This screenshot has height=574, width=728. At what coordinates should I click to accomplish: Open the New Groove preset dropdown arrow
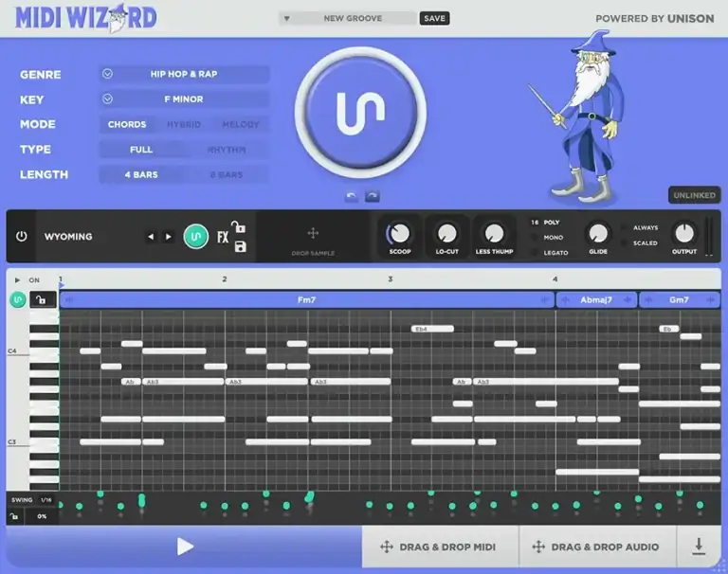click(287, 19)
